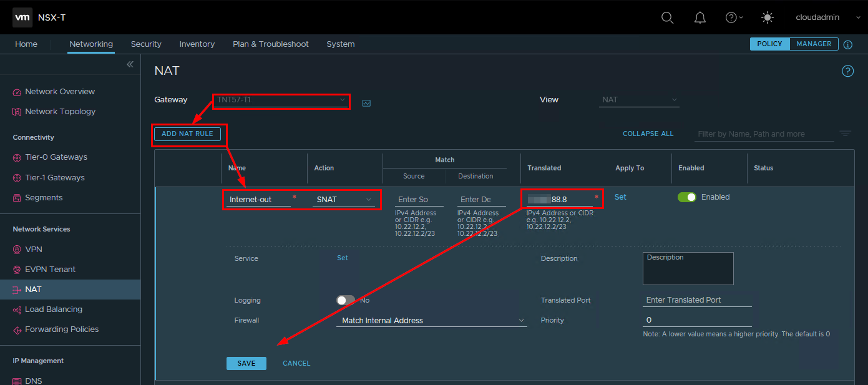Open the Gateway TNT57-T1 dropdown
The image size is (868, 385).
[x=281, y=100]
